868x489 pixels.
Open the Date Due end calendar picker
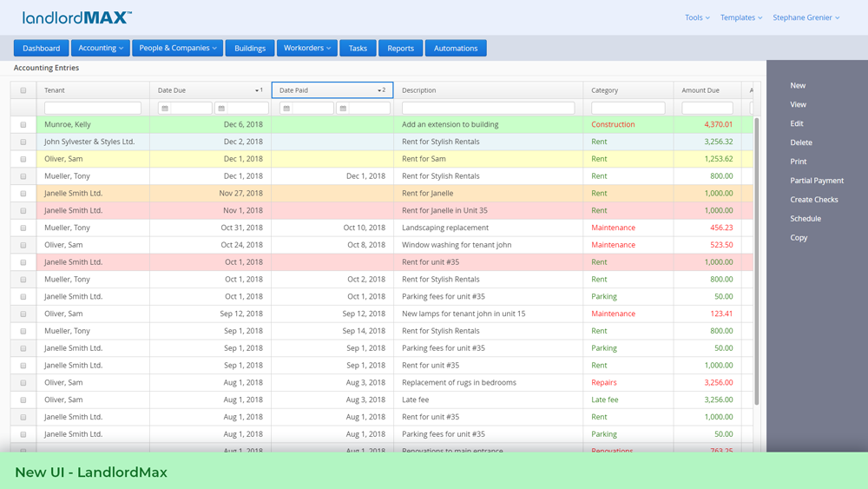(221, 109)
